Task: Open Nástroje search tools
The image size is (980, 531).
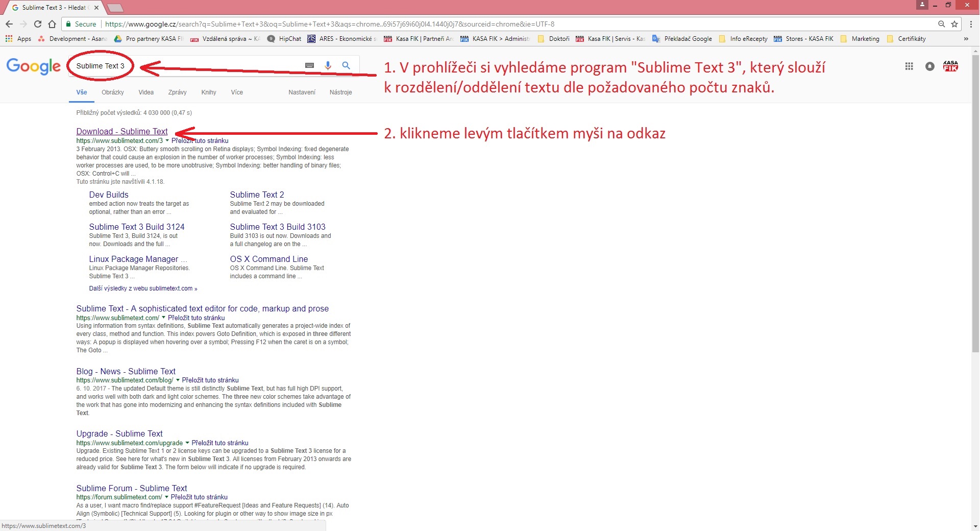Action: click(341, 92)
